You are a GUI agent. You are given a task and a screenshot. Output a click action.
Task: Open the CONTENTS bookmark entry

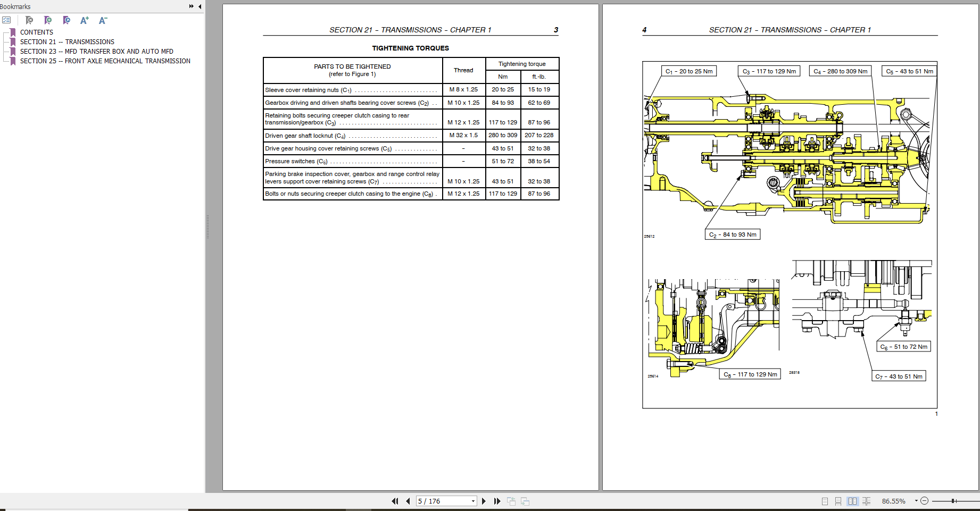pyautogui.click(x=37, y=32)
